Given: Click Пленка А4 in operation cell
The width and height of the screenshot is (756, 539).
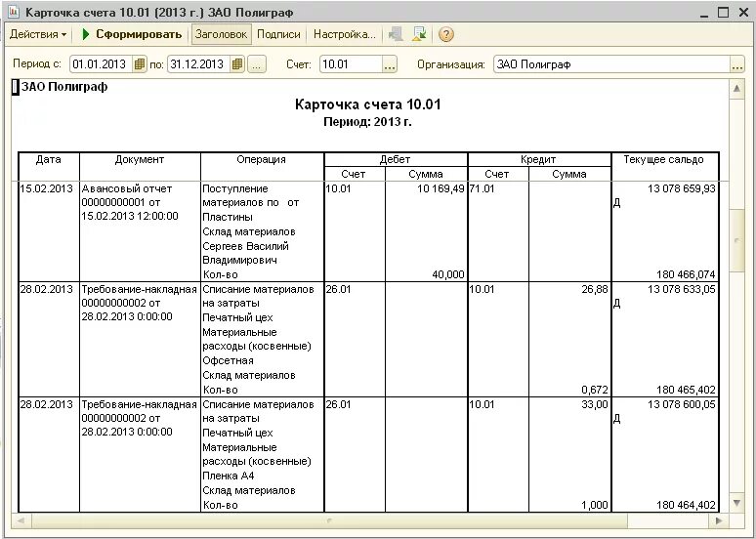Looking at the screenshot, I should [x=228, y=476].
